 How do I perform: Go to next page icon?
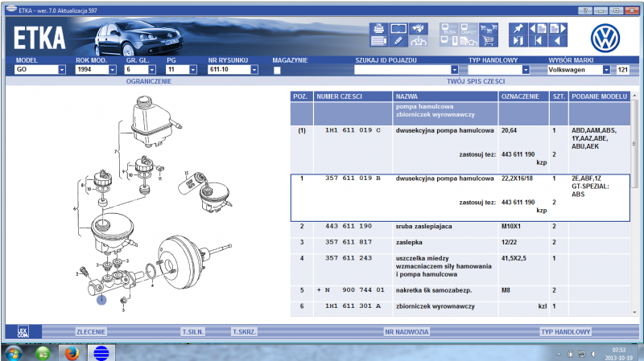pos(558,28)
